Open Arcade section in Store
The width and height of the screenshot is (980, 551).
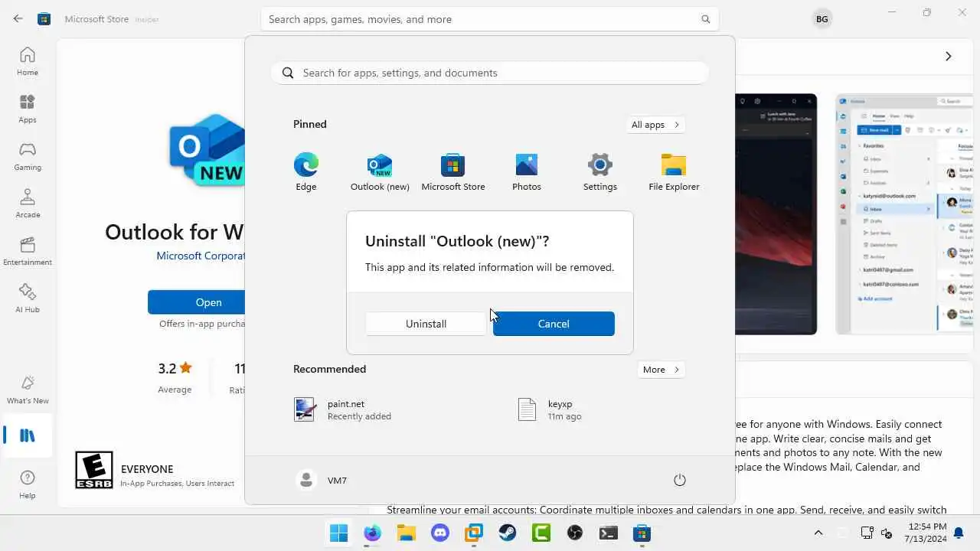pyautogui.click(x=28, y=204)
